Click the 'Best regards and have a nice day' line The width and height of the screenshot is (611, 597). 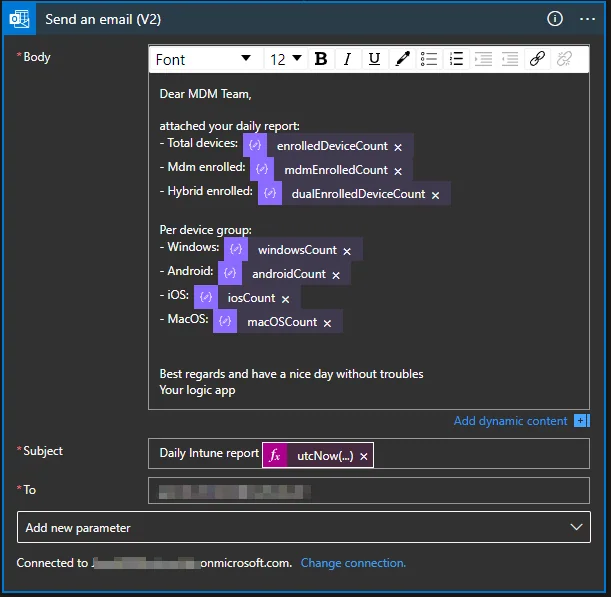(291, 374)
